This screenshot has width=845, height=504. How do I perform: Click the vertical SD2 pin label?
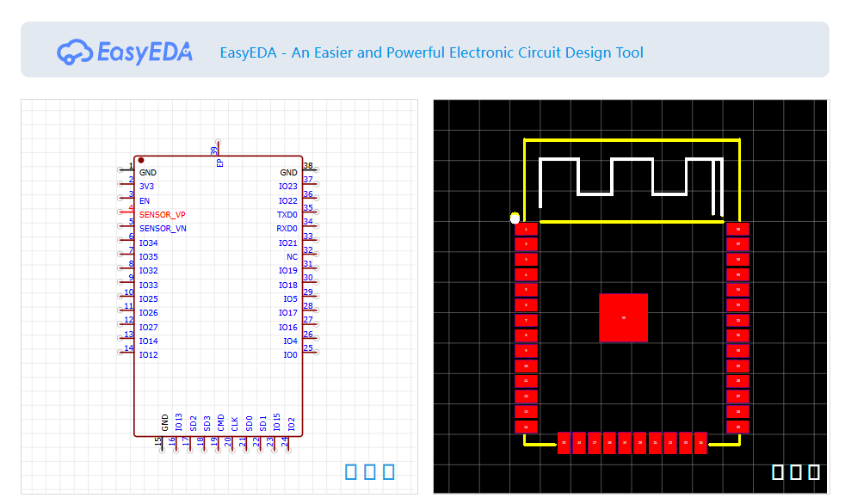[x=193, y=423]
